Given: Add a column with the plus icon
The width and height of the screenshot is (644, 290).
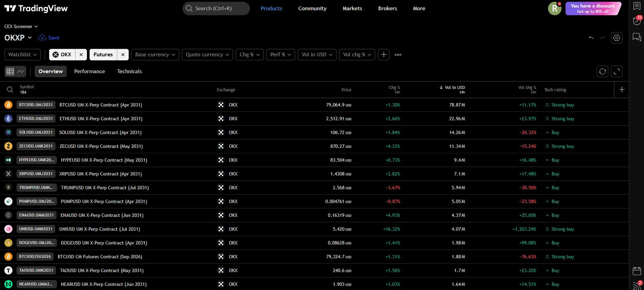Looking at the screenshot, I should click(622, 90).
